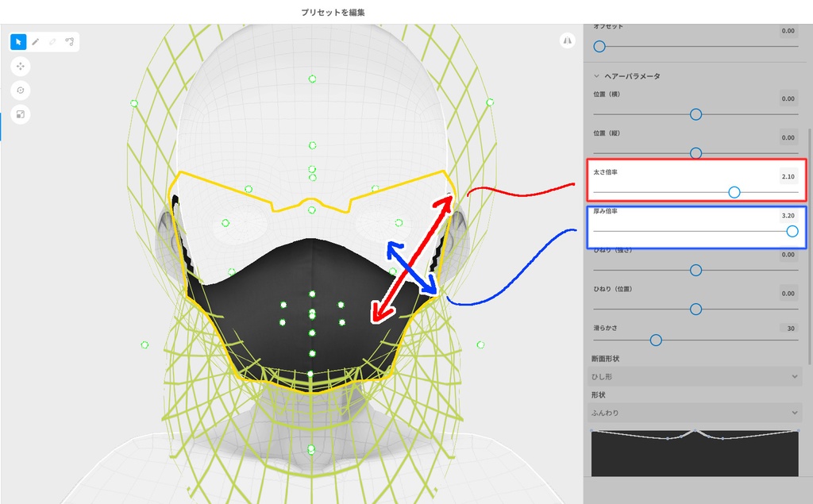Click the ひねり（強さ） value field
Viewport: 813px width, 504px height.
click(x=788, y=254)
